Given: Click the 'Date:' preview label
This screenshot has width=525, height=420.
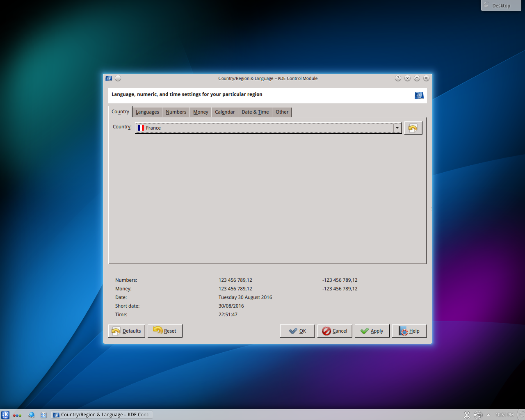Looking at the screenshot, I should pos(121,297).
